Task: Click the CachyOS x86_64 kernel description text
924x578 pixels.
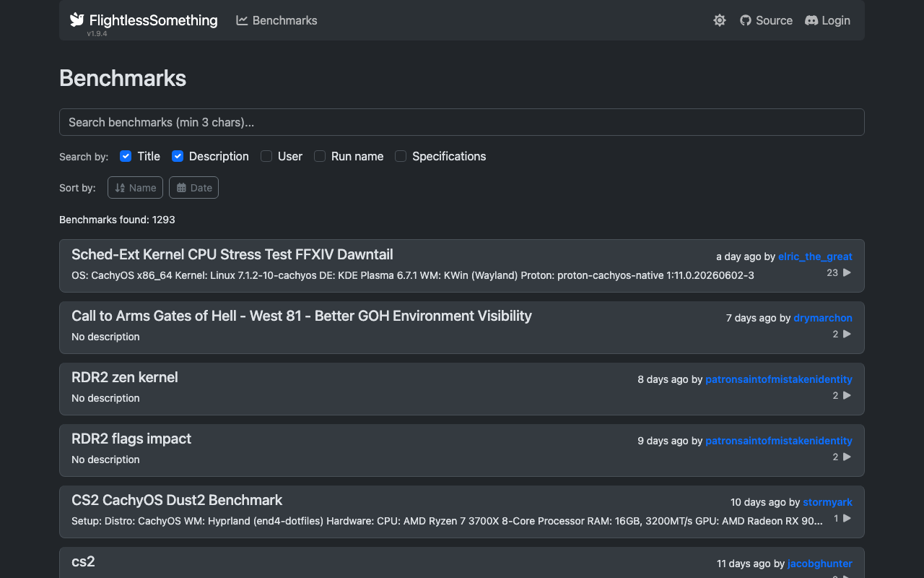Action: click(x=413, y=275)
